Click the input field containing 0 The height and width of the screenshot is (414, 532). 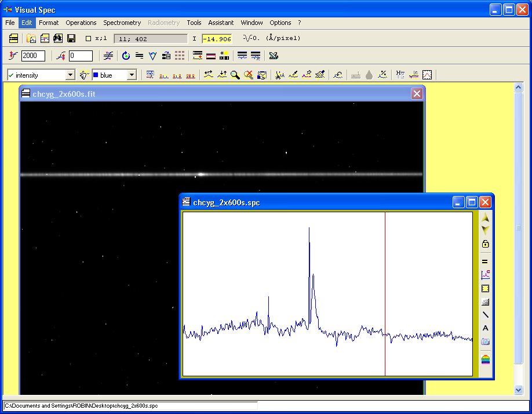81,56
